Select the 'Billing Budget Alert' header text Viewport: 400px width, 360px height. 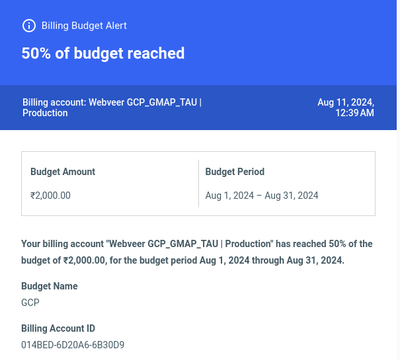tap(84, 26)
